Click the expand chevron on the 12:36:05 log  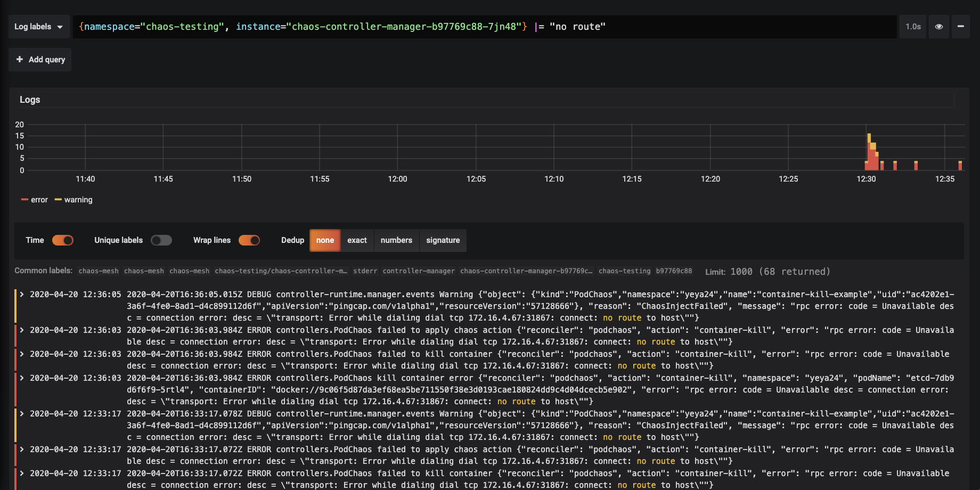tap(21, 294)
